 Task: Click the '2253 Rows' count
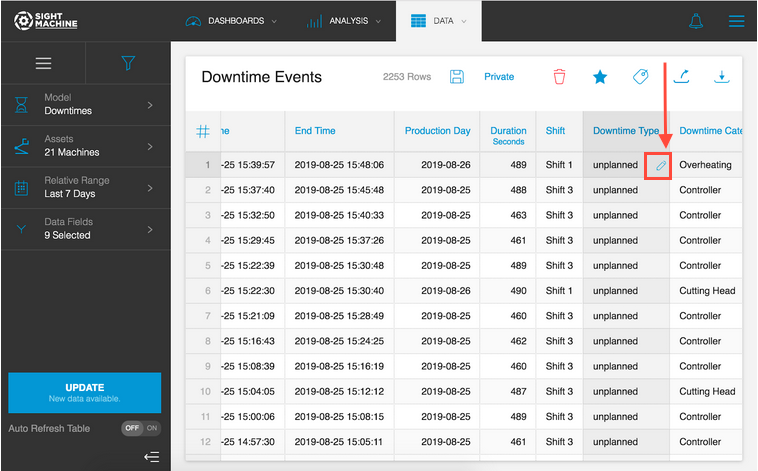point(407,77)
